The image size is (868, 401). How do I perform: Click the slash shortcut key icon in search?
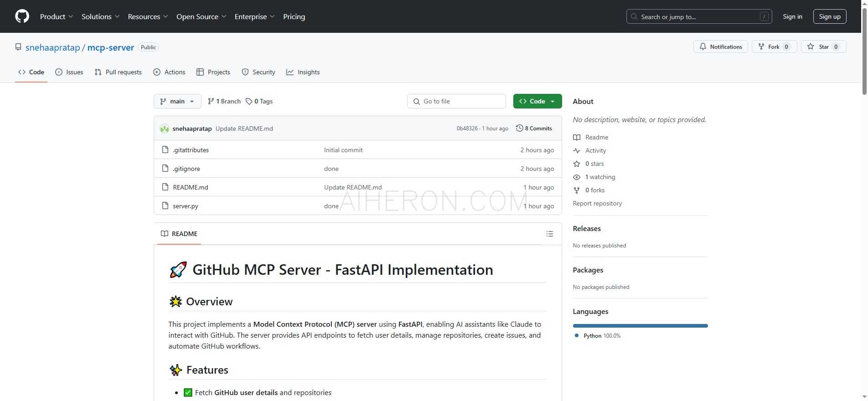tap(765, 16)
